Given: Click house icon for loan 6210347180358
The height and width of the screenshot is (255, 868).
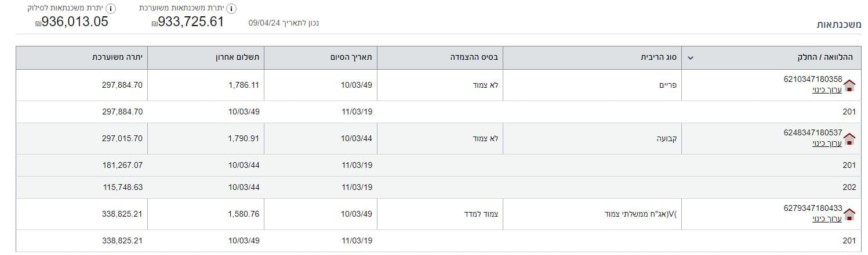Looking at the screenshot, I should point(849,85).
